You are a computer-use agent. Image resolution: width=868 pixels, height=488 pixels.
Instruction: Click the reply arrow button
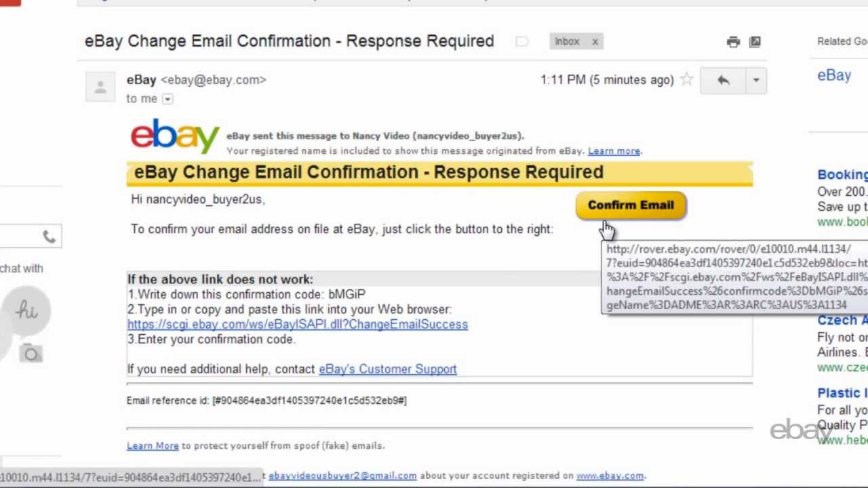coord(723,80)
